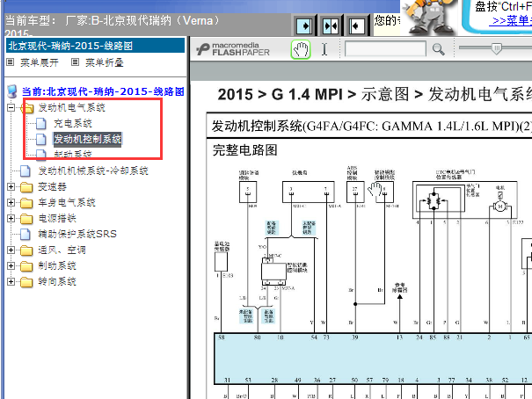Viewport: 532px width, 399px height.
Task: Click the folder icon beside 转向系统
Action: [x=26, y=282]
